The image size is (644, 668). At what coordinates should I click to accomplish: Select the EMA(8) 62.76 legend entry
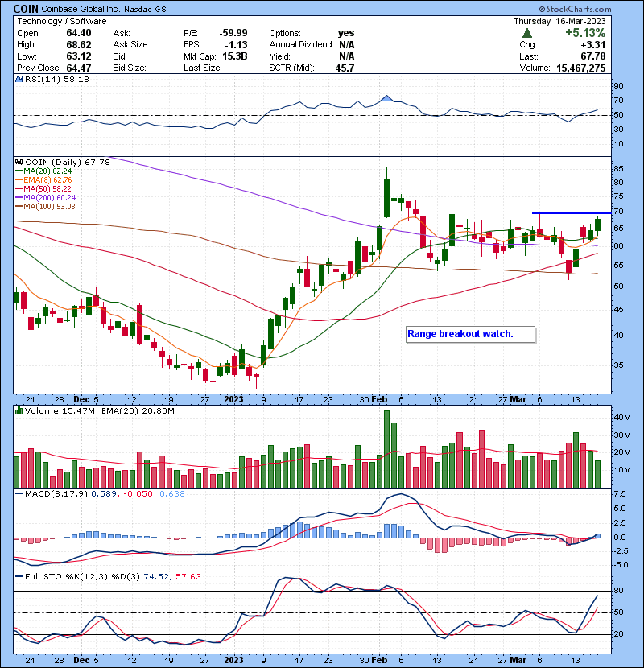[44, 180]
